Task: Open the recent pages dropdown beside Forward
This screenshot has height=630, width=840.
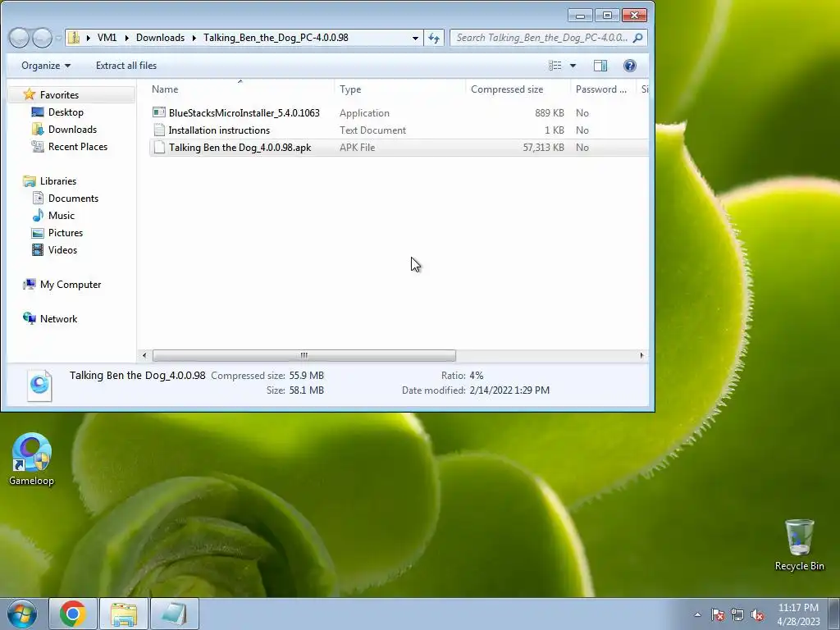Action: pyautogui.click(x=58, y=39)
